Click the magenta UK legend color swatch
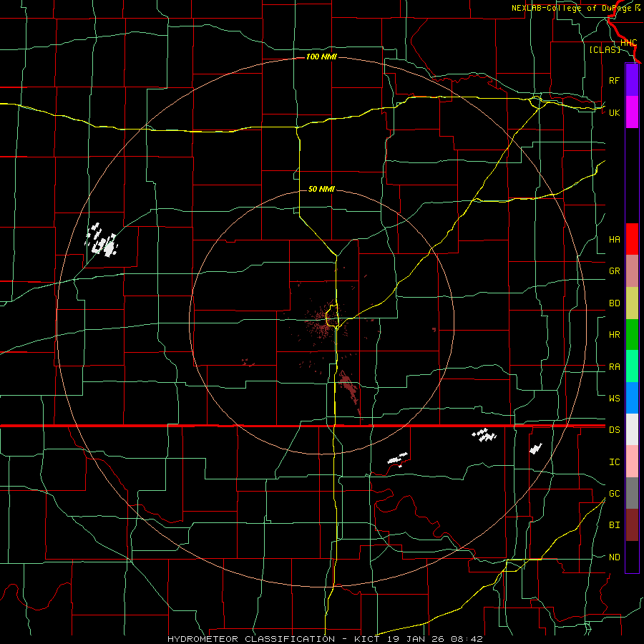The width and height of the screenshot is (644, 644). coord(632,112)
